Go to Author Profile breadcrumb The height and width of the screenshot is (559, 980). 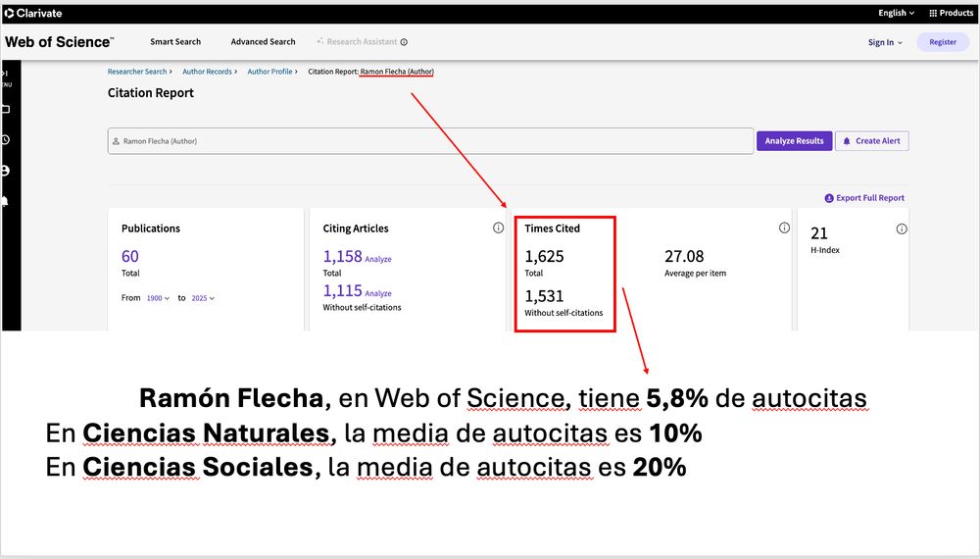269,72
